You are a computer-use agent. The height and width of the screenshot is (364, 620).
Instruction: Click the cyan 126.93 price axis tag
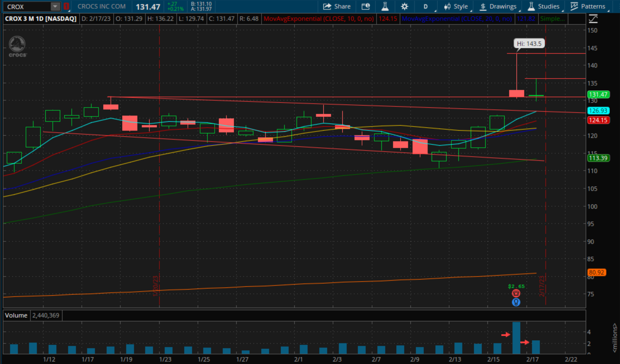click(x=598, y=110)
